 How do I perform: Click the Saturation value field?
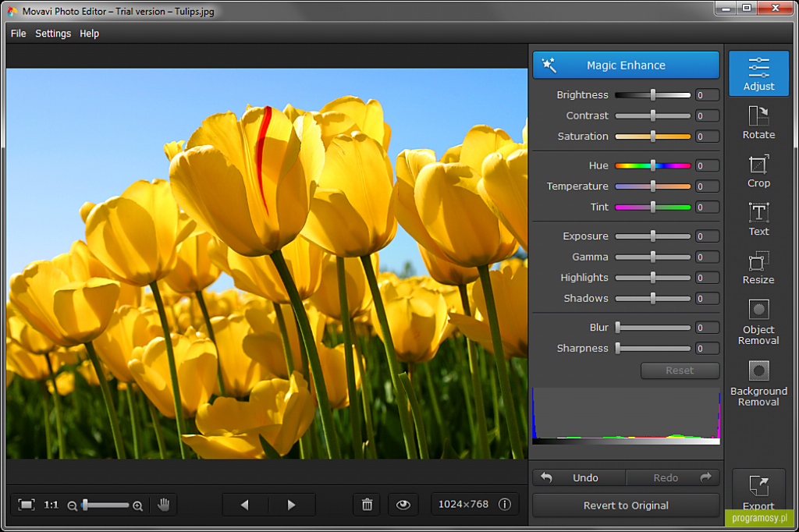[x=707, y=136]
